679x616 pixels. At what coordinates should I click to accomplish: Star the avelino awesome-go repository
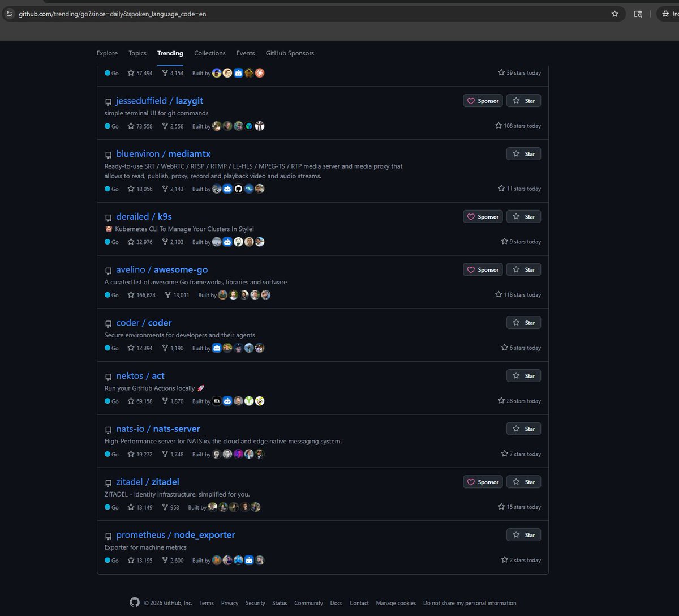tap(523, 270)
